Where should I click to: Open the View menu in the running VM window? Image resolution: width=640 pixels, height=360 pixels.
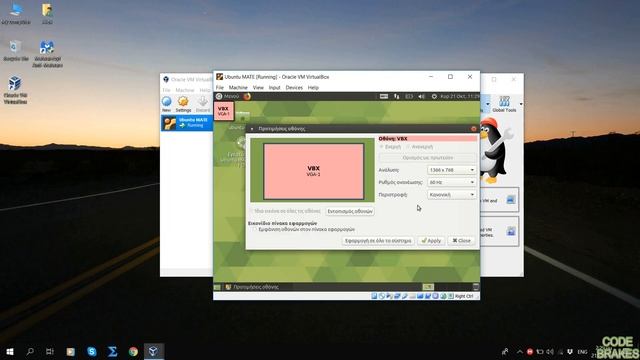point(258,87)
